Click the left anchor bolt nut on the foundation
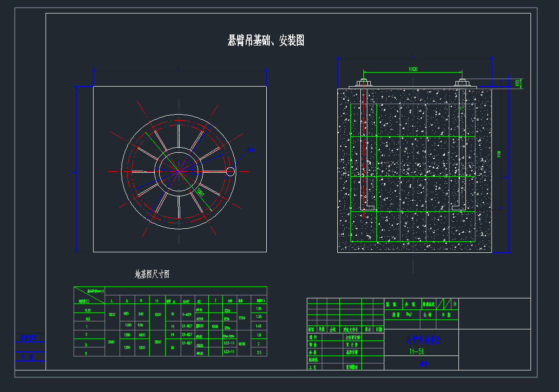 point(363,83)
